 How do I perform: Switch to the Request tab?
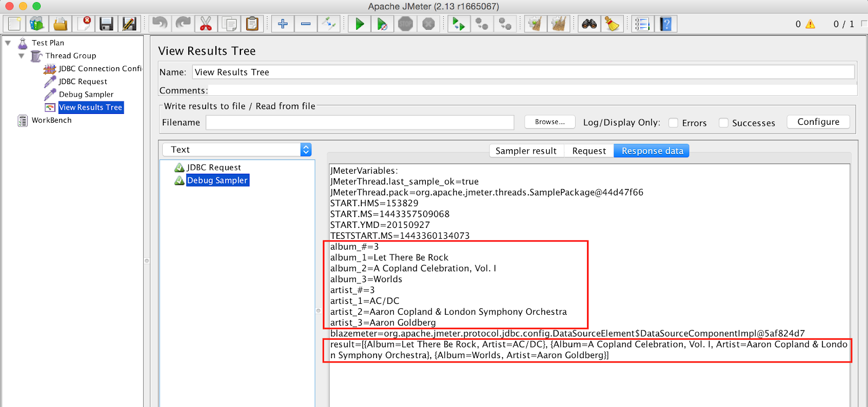coord(589,151)
